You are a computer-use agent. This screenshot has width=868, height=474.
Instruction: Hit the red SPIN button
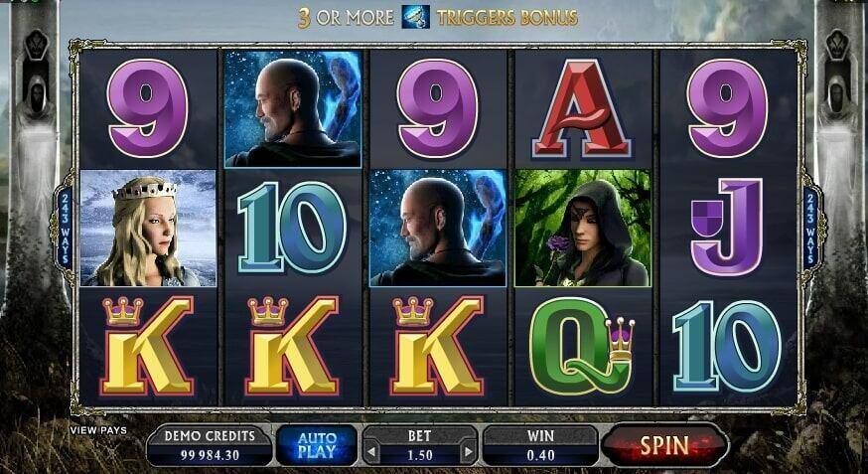coord(664,445)
